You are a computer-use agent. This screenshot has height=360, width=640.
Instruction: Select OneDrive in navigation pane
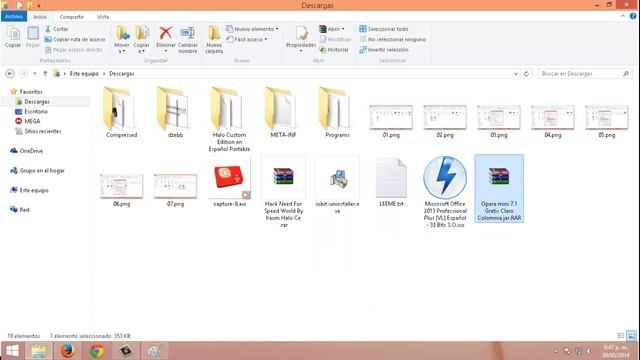(31, 151)
